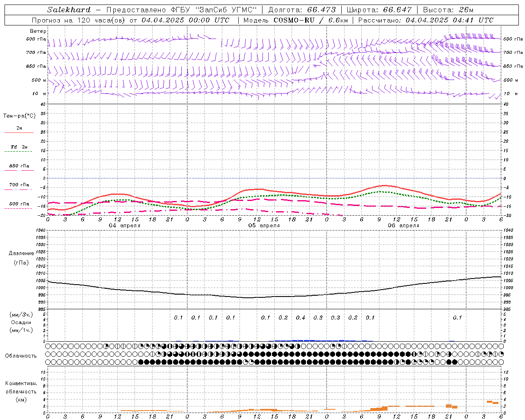The image size is (525, 420).
Task: Click the Конвективн. convective cloud label
Action: click(x=21, y=383)
